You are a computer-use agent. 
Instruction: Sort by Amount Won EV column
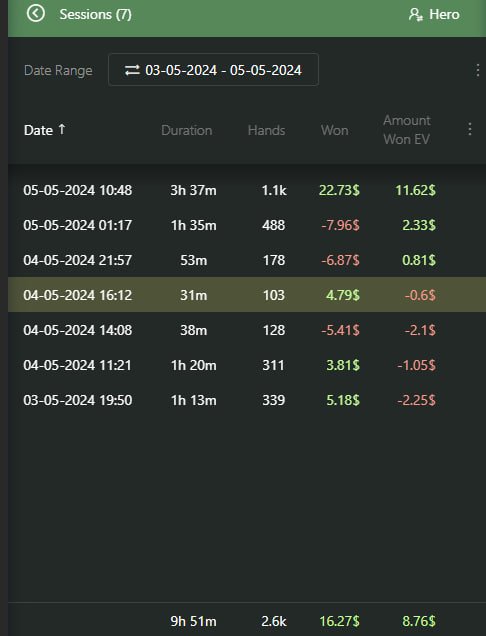(407, 130)
